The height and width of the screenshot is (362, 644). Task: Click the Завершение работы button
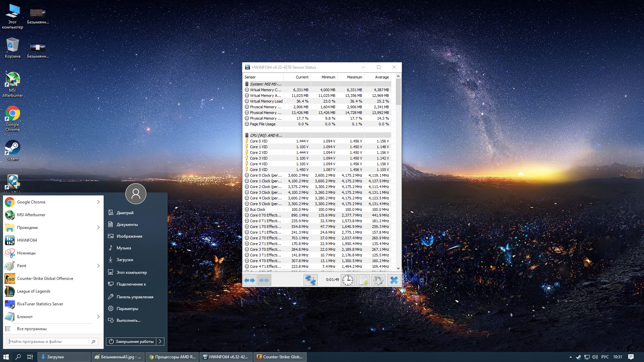click(x=131, y=342)
